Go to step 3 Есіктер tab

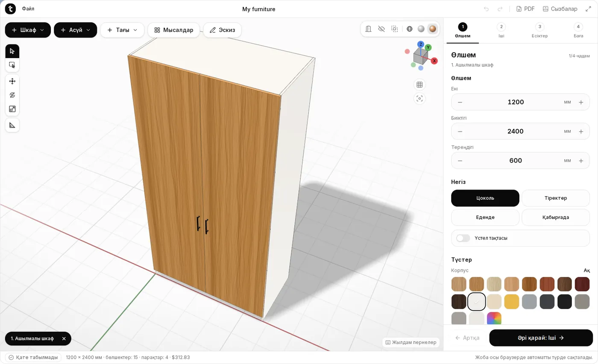click(x=539, y=31)
